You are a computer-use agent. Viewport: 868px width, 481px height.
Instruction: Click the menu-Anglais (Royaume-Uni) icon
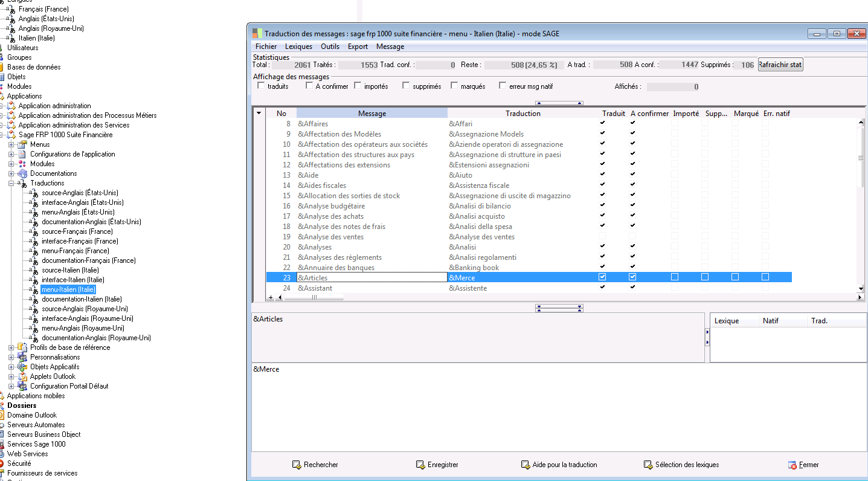tap(34, 328)
